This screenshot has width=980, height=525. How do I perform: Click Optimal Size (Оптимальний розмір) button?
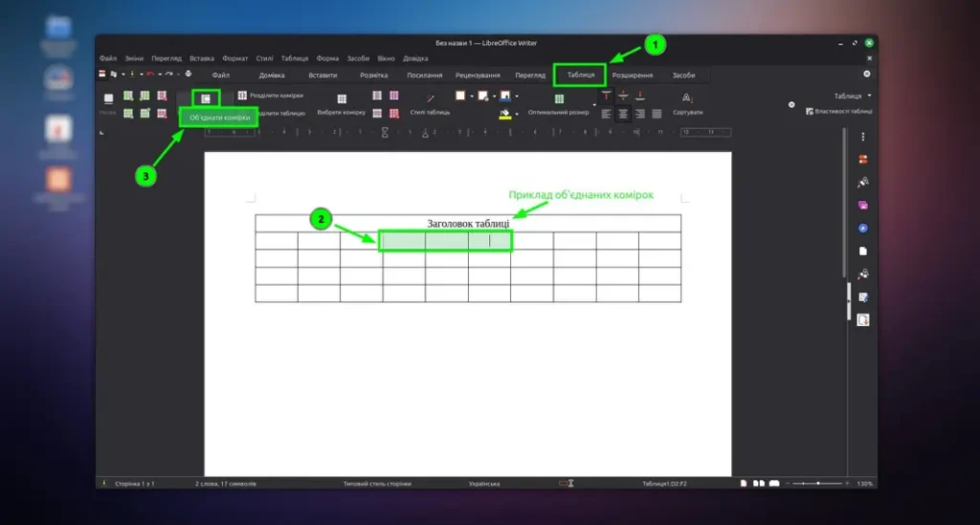tap(559, 104)
